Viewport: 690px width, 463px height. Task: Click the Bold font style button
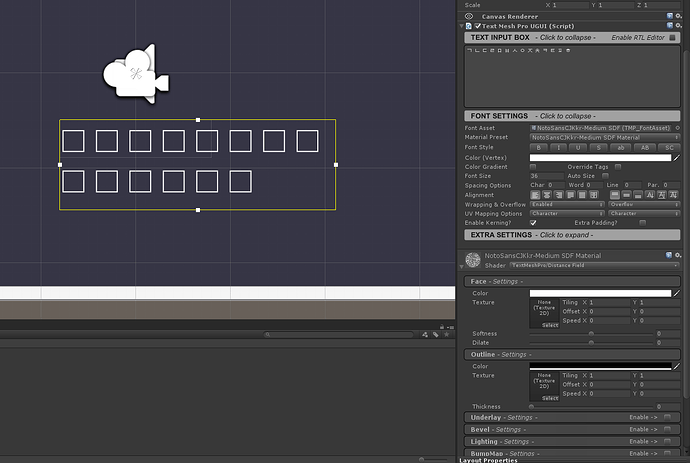[538, 147]
